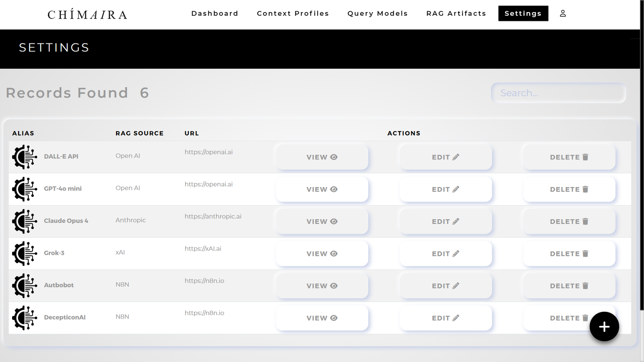Click the DALL-E API circuit gear icon
Image resolution: width=644 pixels, height=362 pixels.
pyautogui.click(x=25, y=157)
